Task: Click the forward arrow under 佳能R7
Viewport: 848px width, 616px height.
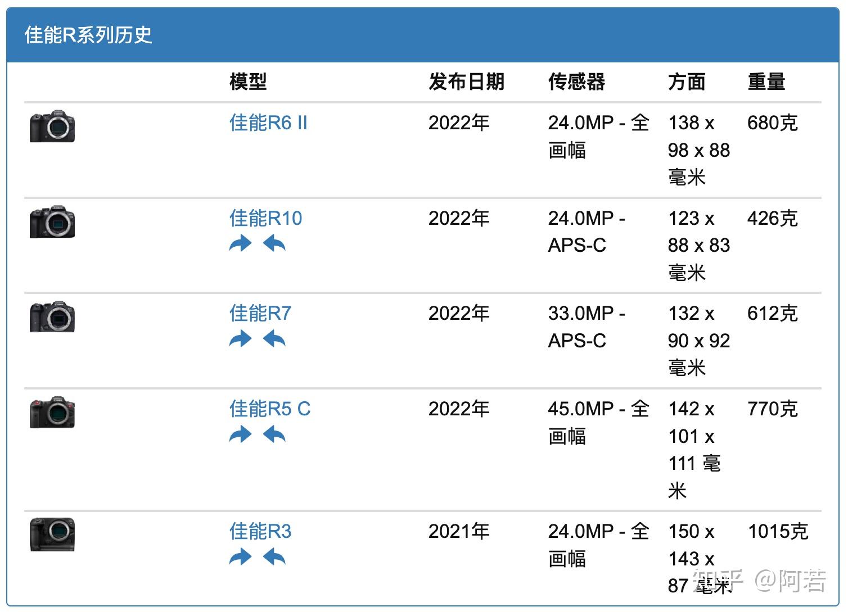Action: pyautogui.click(x=241, y=339)
